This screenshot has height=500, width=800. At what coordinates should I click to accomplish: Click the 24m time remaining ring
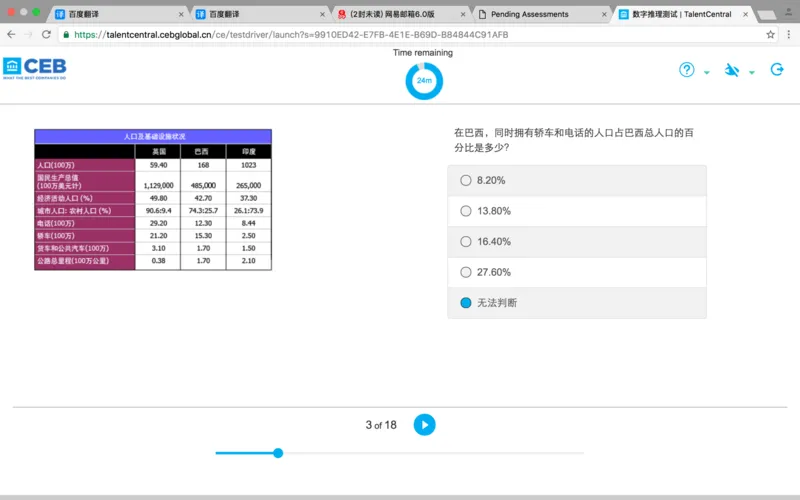[424, 81]
